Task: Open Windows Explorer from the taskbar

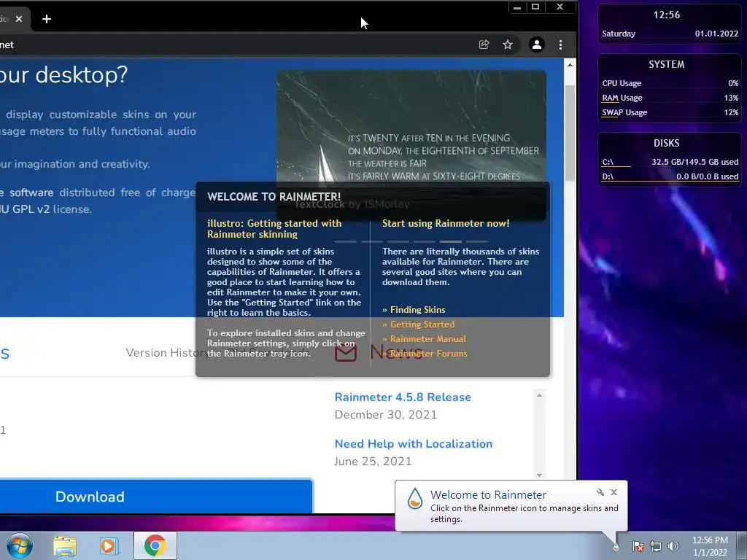Action: (x=65, y=546)
